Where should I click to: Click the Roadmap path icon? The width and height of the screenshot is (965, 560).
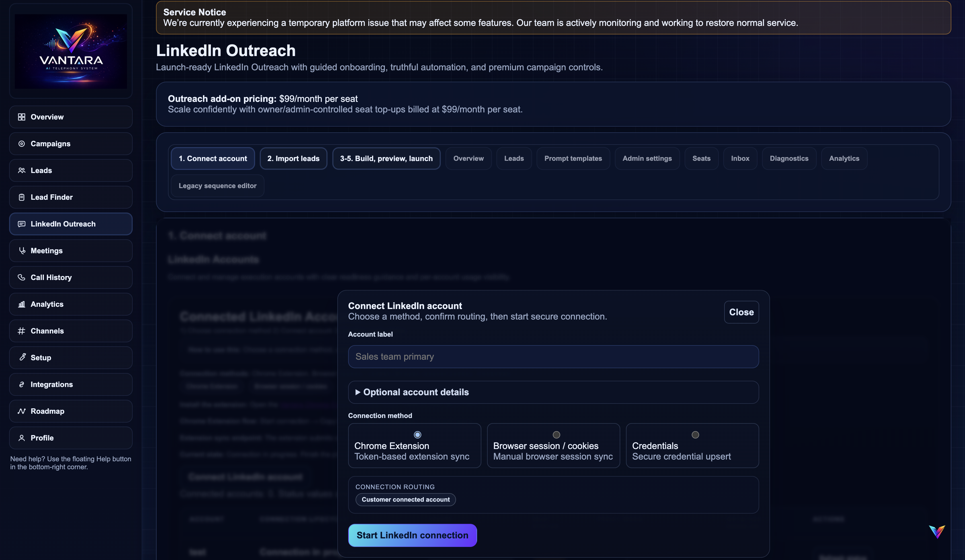pyautogui.click(x=21, y=411)
